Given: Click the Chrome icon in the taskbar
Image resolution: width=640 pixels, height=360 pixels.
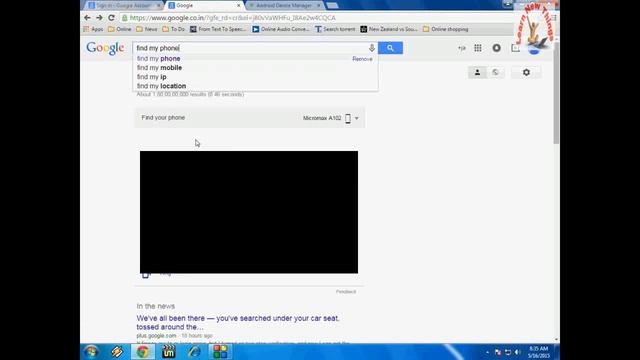Looking at the screenshot, I should coord(142,352).
